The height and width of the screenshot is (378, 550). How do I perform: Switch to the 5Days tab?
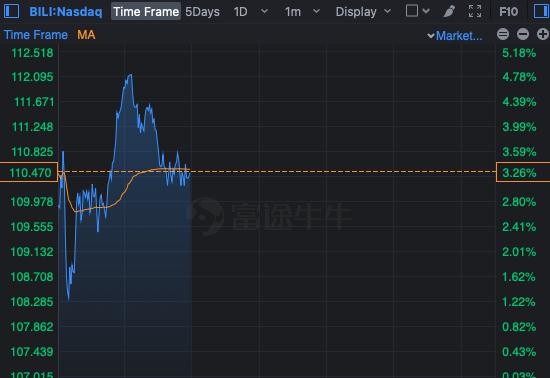(x=202, y=12)
